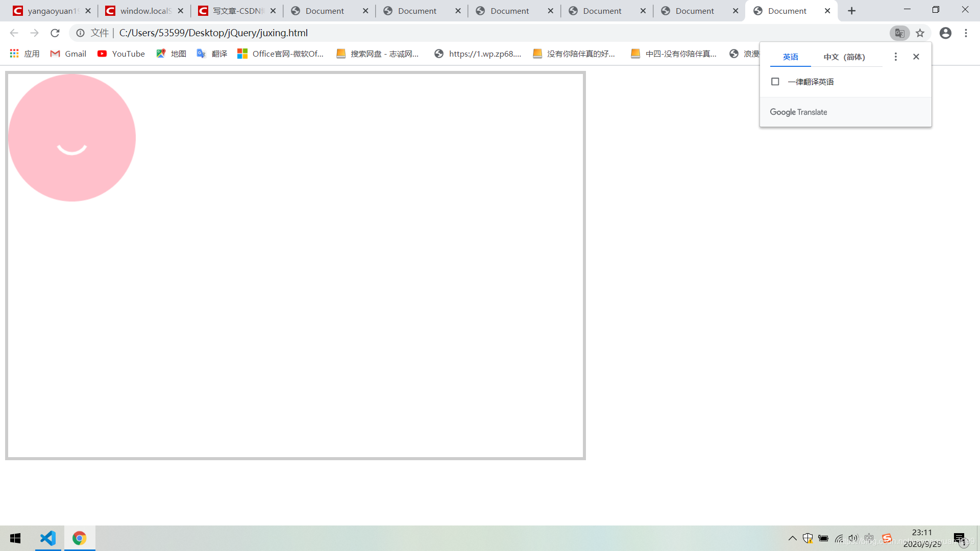Expand hidden system tray icons chevron
Screen dimensions: 980x551
pyautogui.click(x=792, y=538)
